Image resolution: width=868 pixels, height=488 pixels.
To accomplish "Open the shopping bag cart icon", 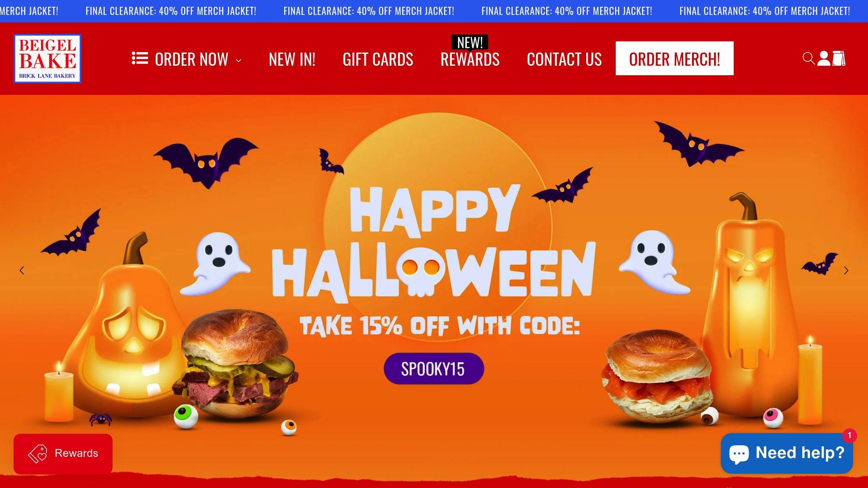I will pos(839,58).
